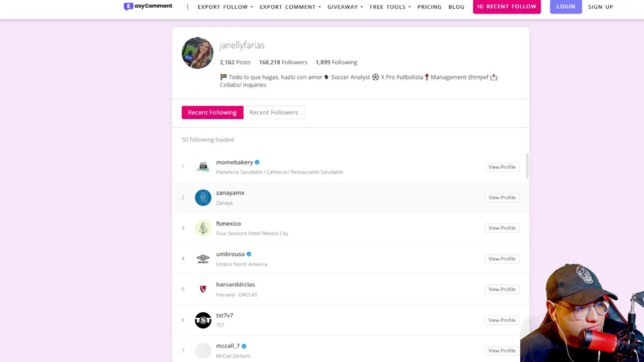This screenshot has height=362, width=644.
Task: Click the Login button
Action: 566,7
